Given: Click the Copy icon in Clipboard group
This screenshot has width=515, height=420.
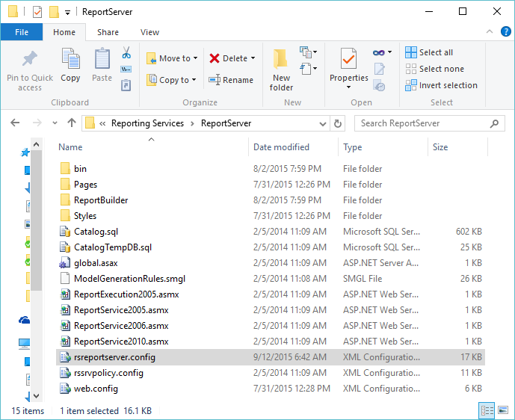Looking at the screenshot, I should click(x=70, y=58).
